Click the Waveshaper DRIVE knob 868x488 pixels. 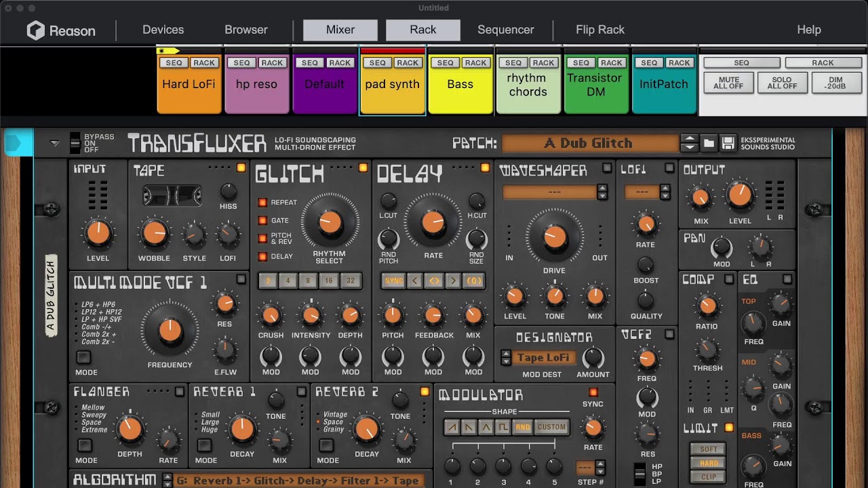554,237
